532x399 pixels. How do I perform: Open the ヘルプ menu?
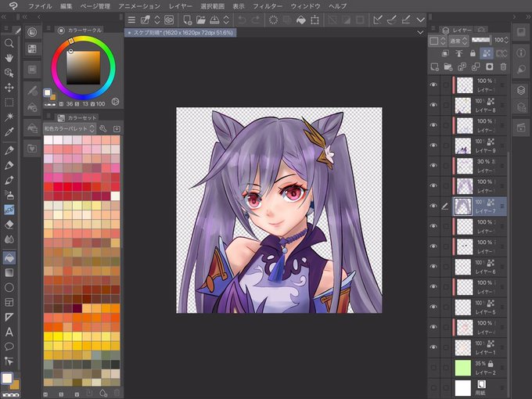tap(338, 6)
